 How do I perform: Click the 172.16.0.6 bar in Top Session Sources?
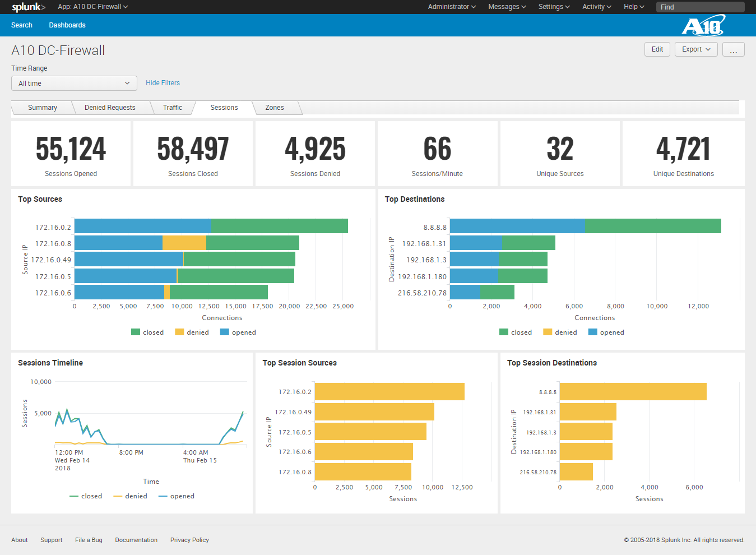364,451
